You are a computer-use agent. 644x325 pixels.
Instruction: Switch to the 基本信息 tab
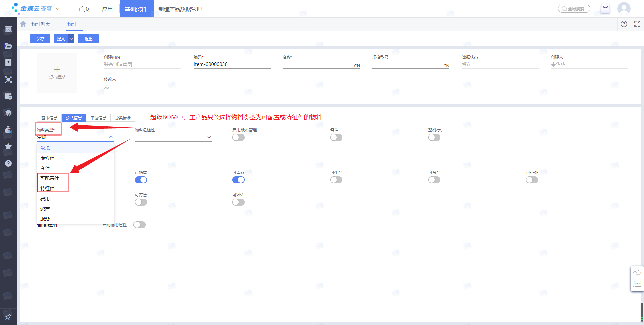point(49,118)
